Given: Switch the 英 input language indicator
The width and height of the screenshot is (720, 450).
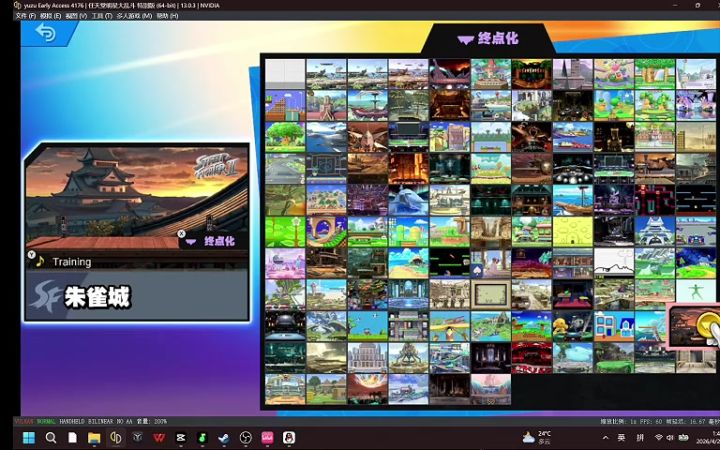Looking at the screenshot, I should click(x=621, y=438).
